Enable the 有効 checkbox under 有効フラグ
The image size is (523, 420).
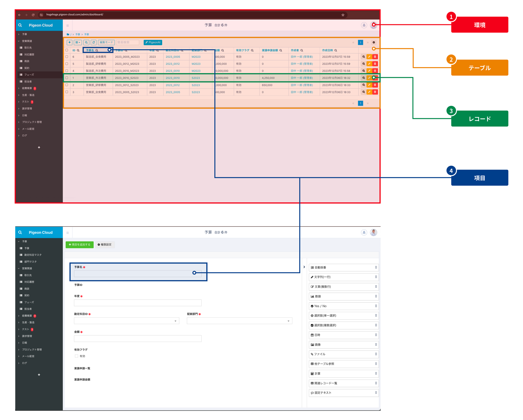[x=77, y=356]
